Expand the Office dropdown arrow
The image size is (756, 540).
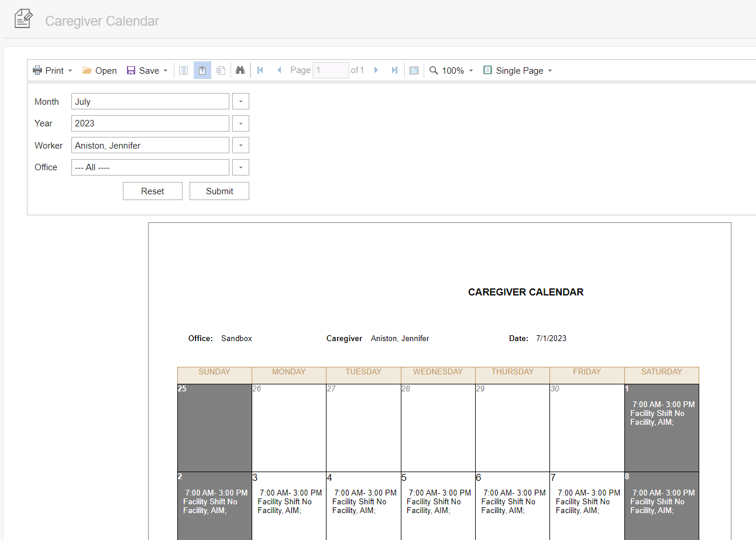[x=240, y=167]
